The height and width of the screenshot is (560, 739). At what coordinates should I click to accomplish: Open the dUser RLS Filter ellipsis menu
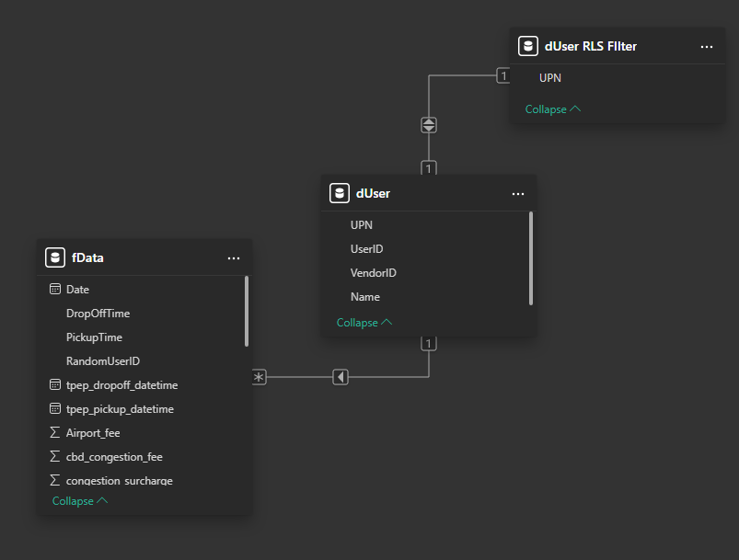click(x=707, y=46)
